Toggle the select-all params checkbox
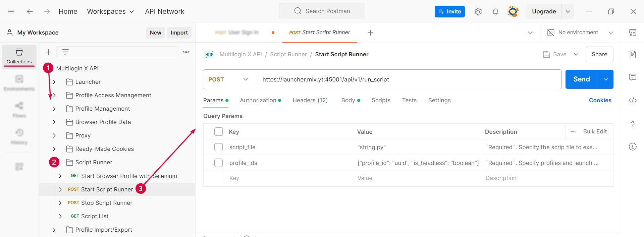 (218, 131)
